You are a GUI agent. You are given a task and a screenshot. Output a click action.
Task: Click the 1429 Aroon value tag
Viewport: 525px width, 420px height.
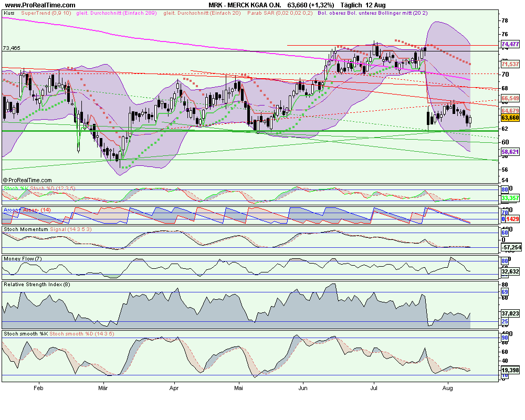coord(512,219)
